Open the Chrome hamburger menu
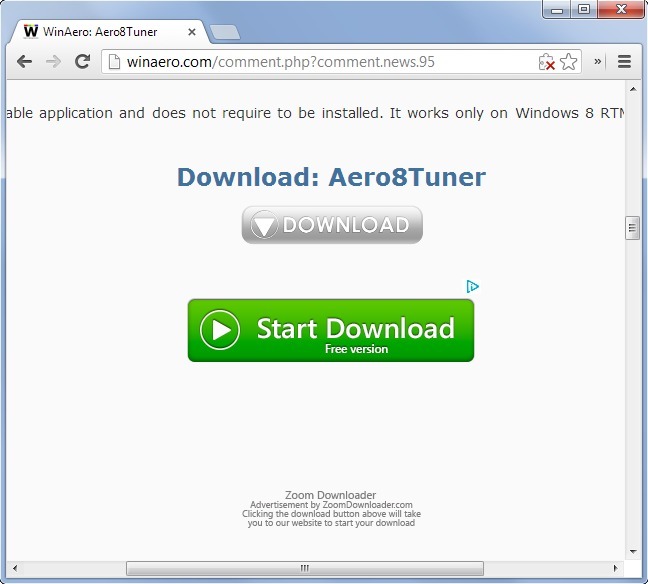The width and height of the screenshot is (648, 584). [x=624, y=62]
